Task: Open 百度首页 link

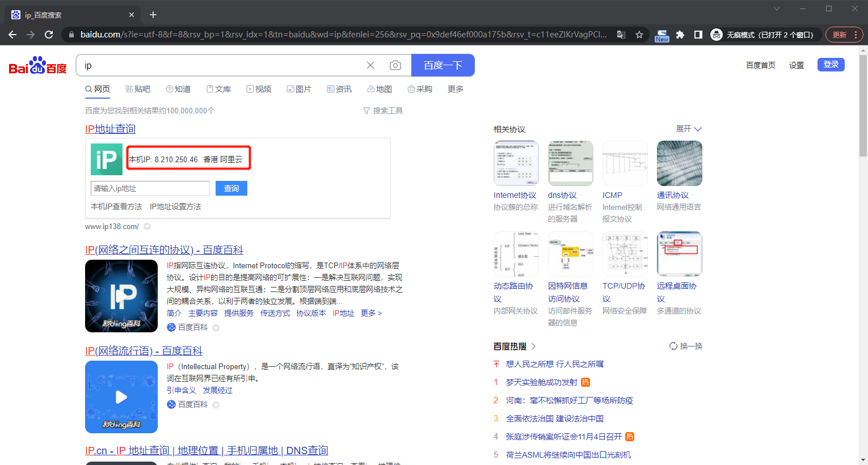Action: pos(761,65)
